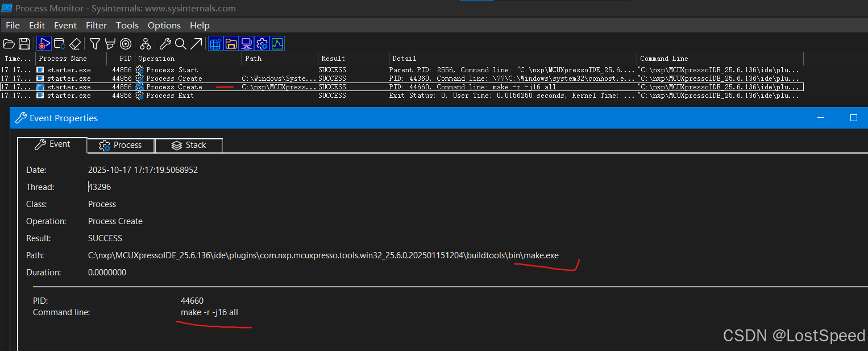Click the Jump To arrow icon

(196, 44)
